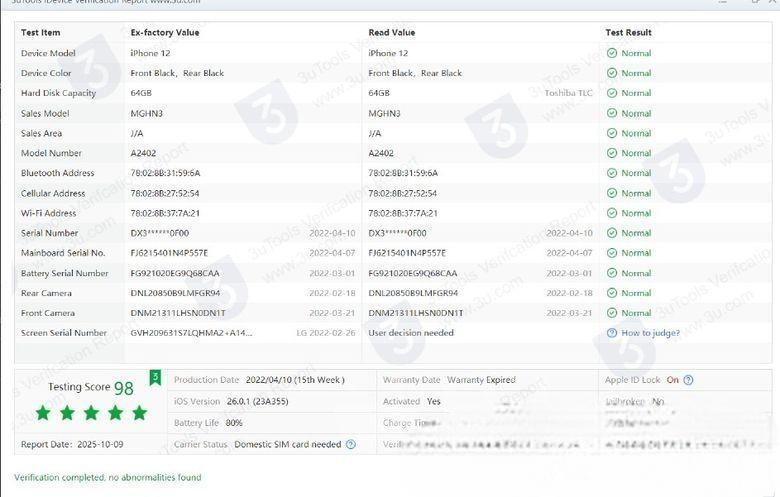Click the Toshiba TLC label
This screenshot has width=780, height=497.
pos(568,93)
